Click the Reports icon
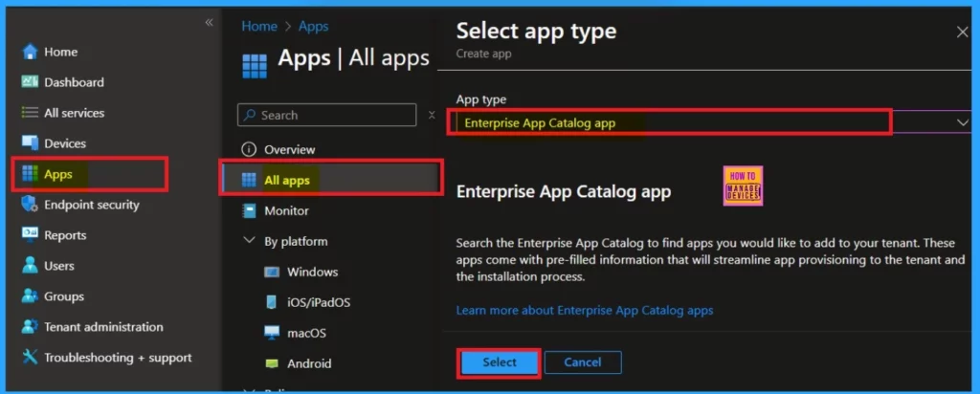Screen dimensions: 980x394 [x=30, y=235]
